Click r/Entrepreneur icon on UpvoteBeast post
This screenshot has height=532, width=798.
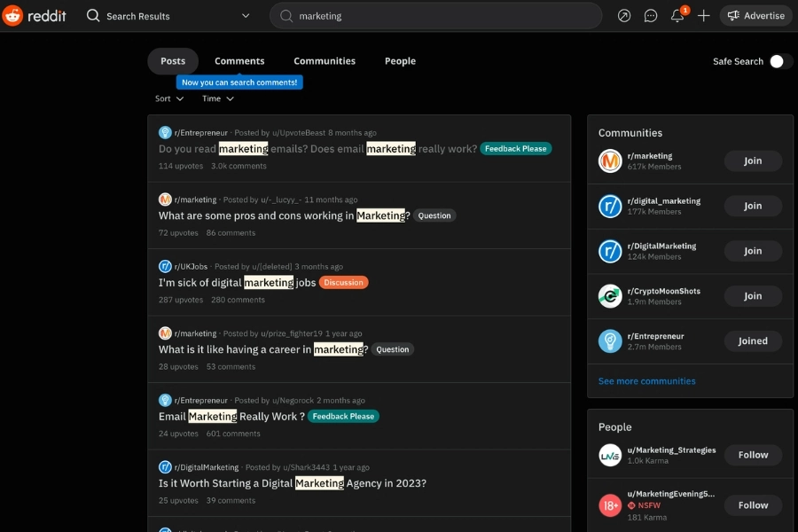[165, 132]
